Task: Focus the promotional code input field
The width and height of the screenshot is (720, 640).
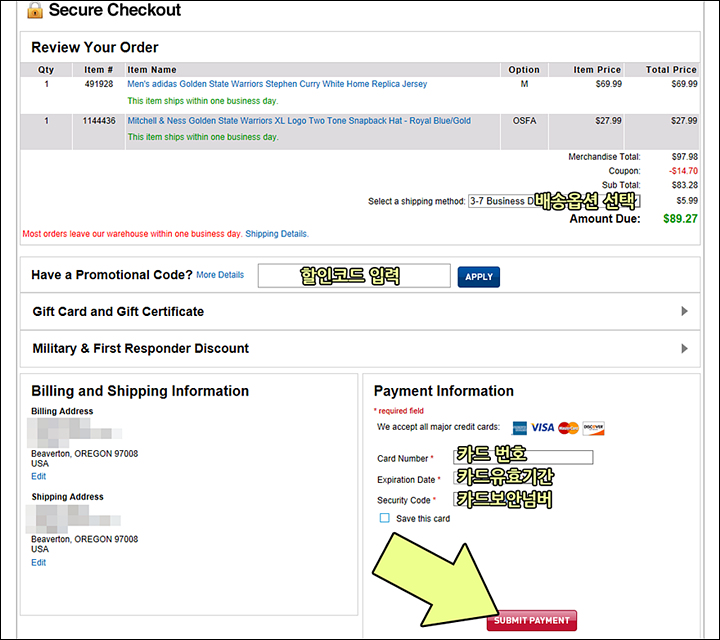Action: (x=354, y=275)
